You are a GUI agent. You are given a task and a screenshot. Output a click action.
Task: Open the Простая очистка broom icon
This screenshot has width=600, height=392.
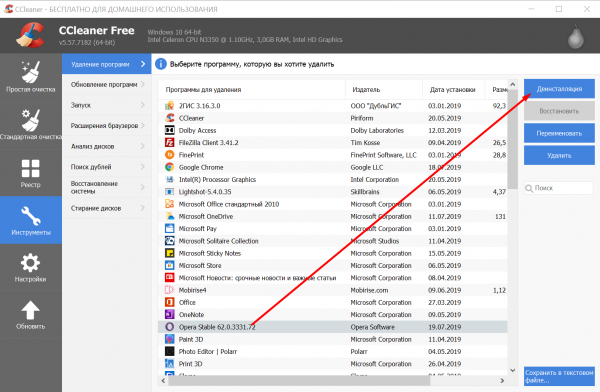pos(31,72)
